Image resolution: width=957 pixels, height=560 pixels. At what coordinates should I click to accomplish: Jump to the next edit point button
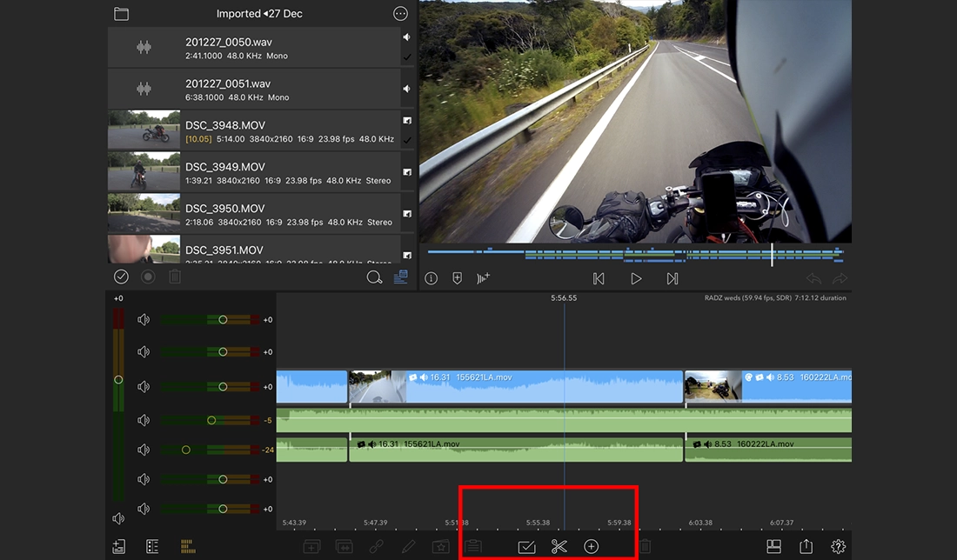point(672,278)
